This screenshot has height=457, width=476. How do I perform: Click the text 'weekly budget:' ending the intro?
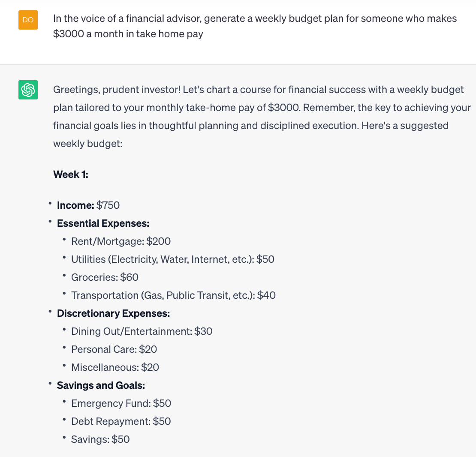click(88, 144)
